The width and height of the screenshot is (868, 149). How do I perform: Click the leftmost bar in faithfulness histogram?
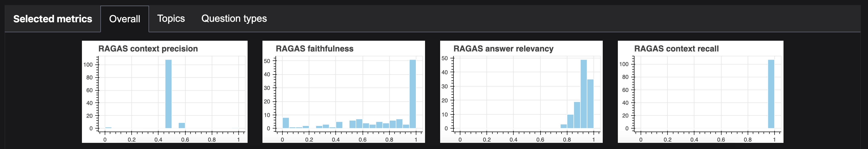click(x=286, y=123)
